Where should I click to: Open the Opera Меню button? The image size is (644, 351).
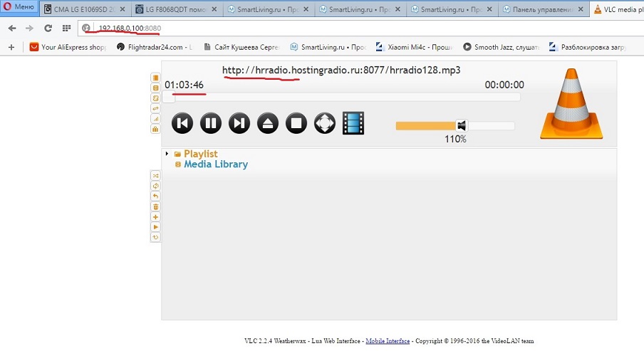(19, 7)
